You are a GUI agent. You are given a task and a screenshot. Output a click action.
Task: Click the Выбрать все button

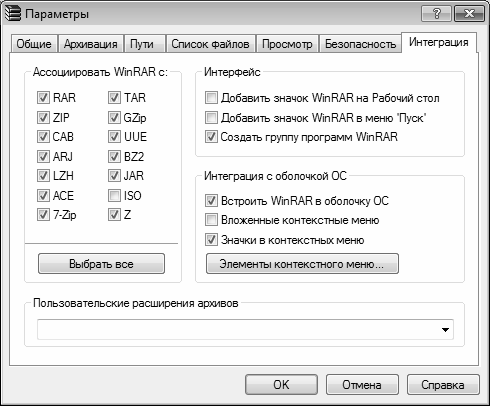(x=101, y=264)
